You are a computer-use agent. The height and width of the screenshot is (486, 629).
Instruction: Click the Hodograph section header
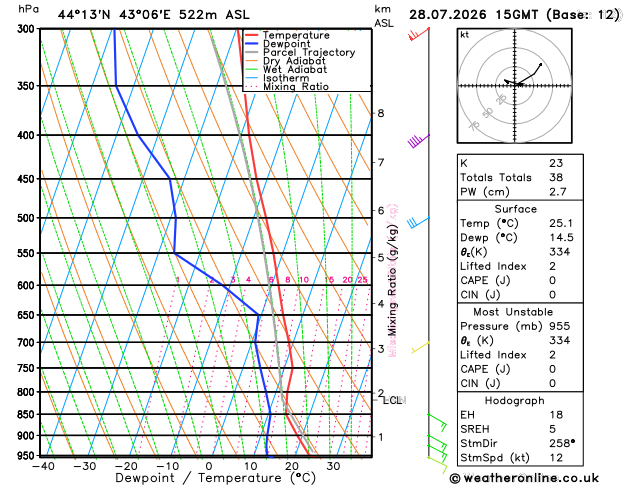pos(515,401)
